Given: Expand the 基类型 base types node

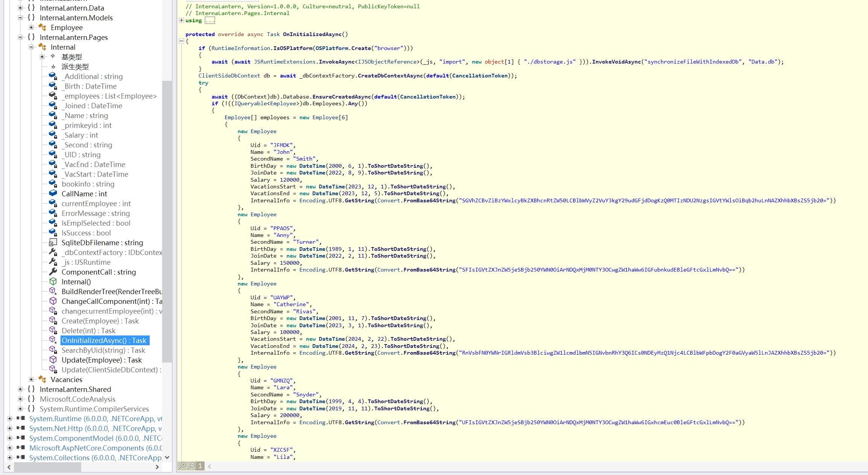Looking at the screenshot, I should (x=42, y=56).
